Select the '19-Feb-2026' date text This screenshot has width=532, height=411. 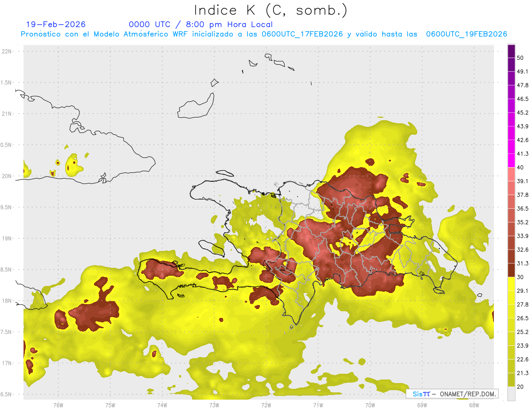pyautogui.click(x=56, y=24)
